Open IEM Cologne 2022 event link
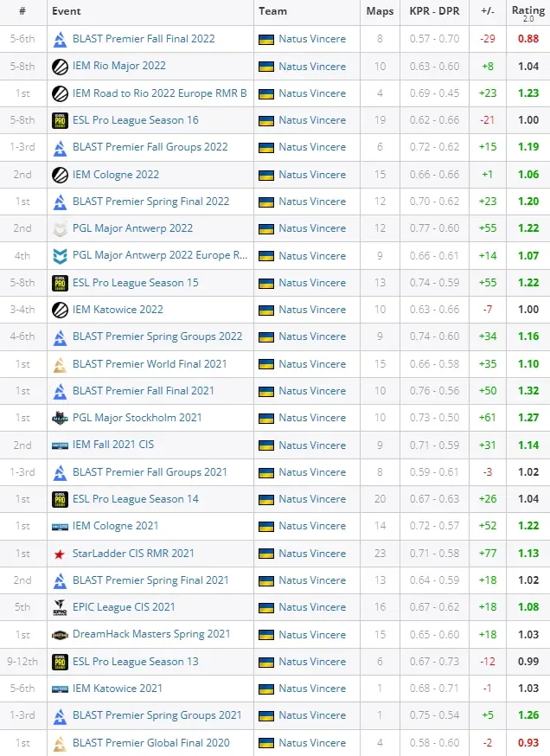550x756 pixels. pos(116,175)
